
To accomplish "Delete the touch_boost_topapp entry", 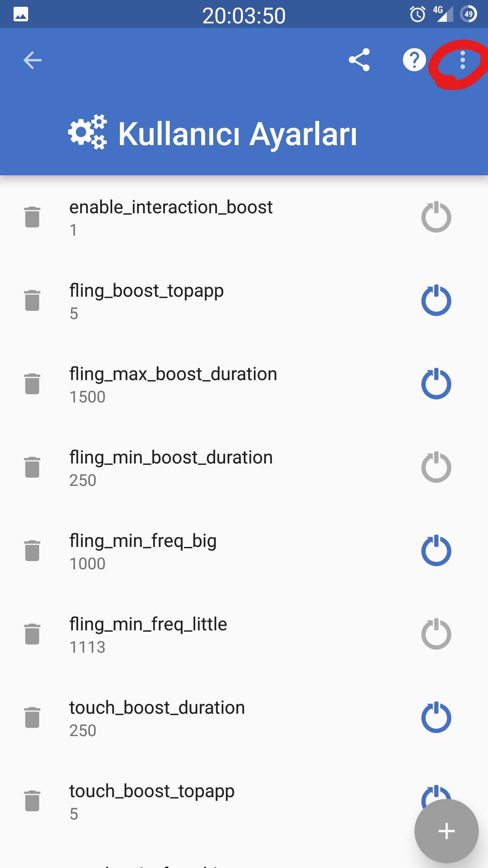I will [32, 801].
